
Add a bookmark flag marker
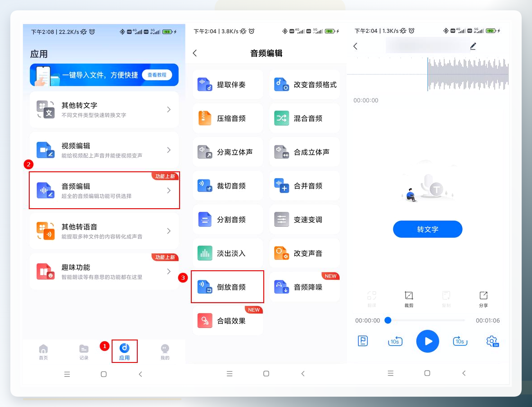[x=363, y=341]
